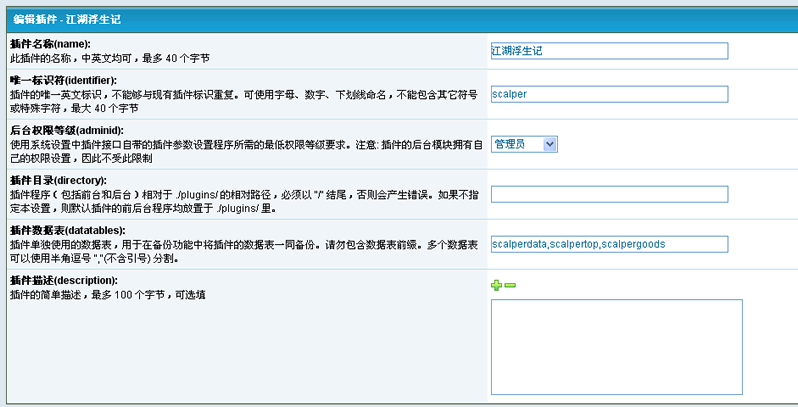
Task: Click the datatables field with scalperdata,scalpertop,scalpergoods
Action: 609,244
